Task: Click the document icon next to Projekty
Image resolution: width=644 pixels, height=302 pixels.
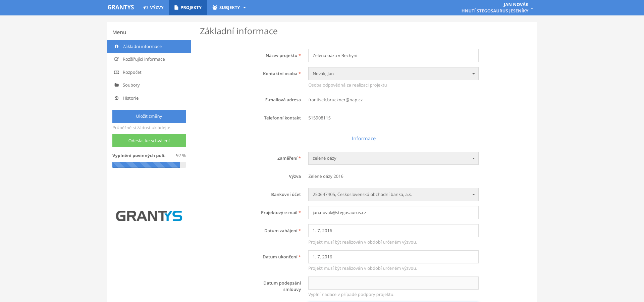Action: tap(176, 8)
